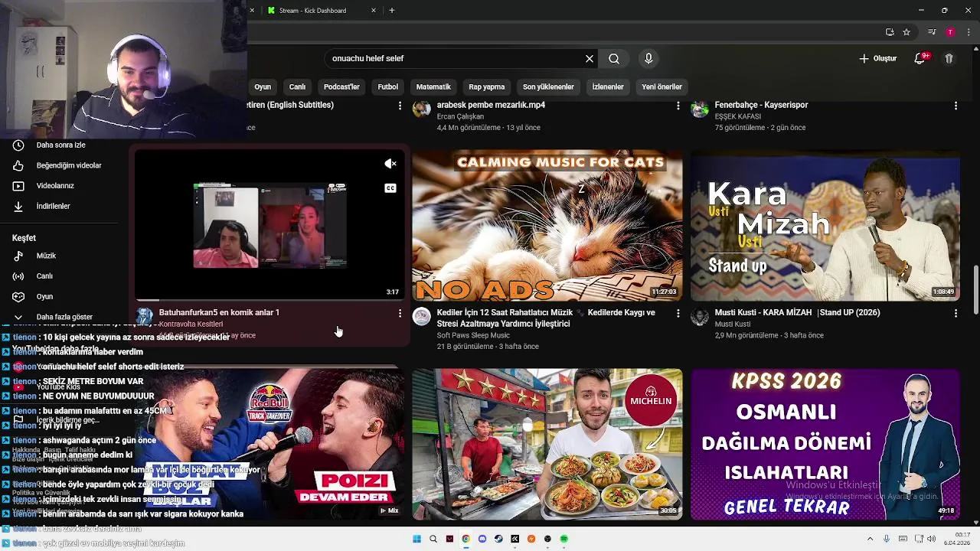This screenshot has height=551, width=980.
Task: Open Calming Music for Cats video thumbnail
Action: point(547,225)
